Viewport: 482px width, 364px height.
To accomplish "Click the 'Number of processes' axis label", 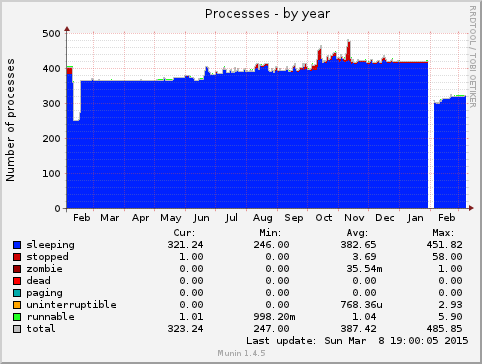I will click(x=10, y=120).
